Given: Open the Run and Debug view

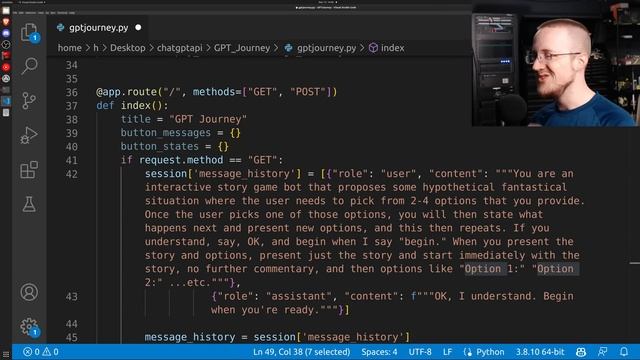Looking at the screenshot, I should tap(29, 135).
